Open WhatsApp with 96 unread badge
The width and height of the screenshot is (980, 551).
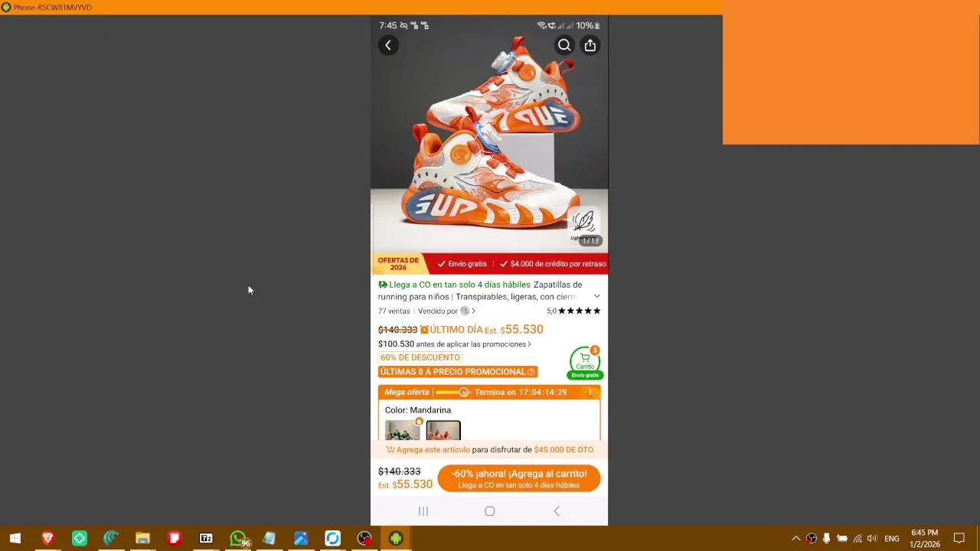click(239, 538)
